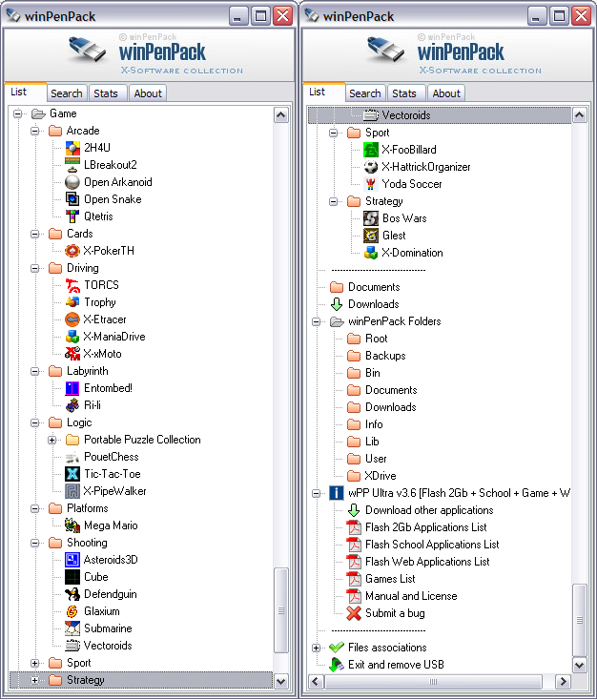
Task: Switch to Search tab in left window
Action: 67,93
